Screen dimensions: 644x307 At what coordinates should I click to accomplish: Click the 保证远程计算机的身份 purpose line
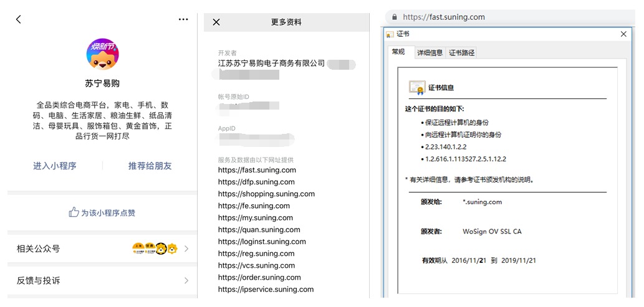(x=457, y=122)
